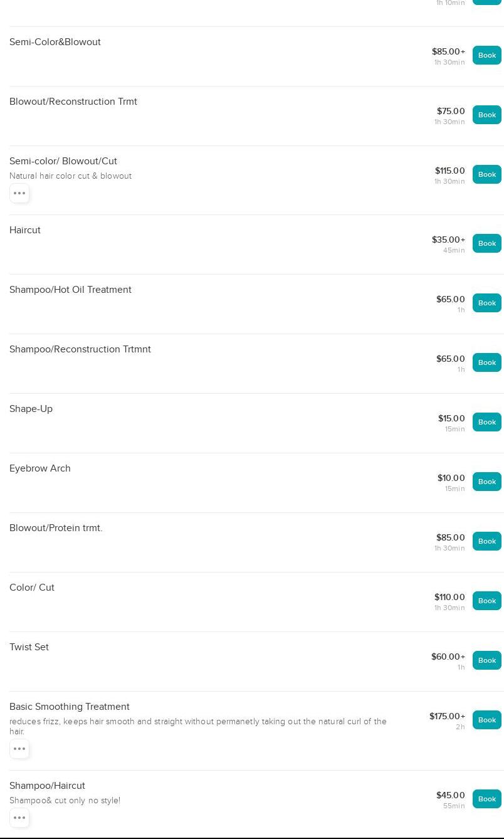Book Shampoo/Reconstruction Trtmnt
This screenshot has height=839, width=504.
[x=486, y=362]
